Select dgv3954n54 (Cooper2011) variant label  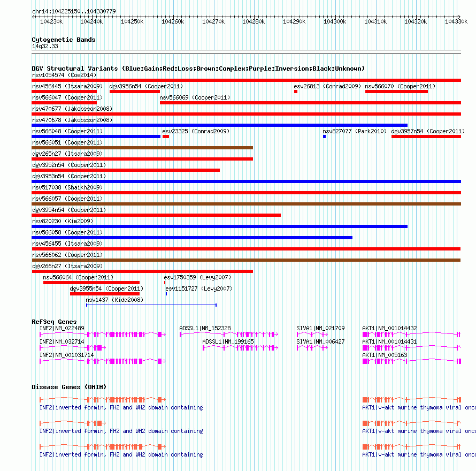[69, 210]
